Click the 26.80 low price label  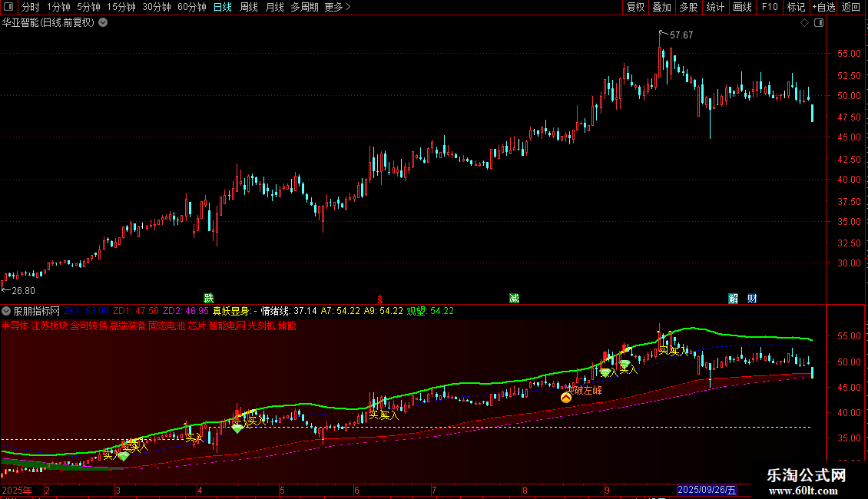(23, 290)
